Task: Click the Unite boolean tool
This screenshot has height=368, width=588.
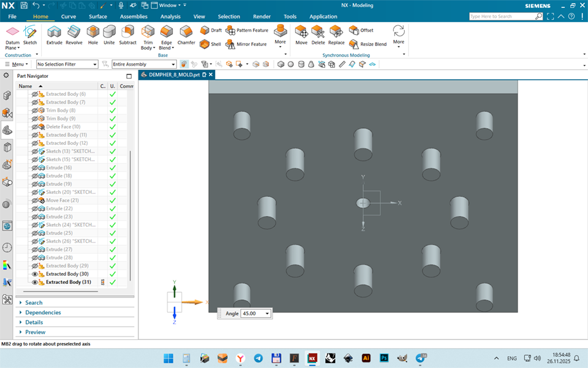Action: pyautogui.click(x=109, y=36)
